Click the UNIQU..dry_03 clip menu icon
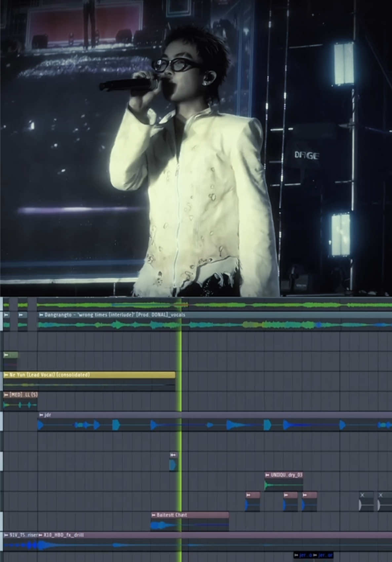 click(267, 475)
